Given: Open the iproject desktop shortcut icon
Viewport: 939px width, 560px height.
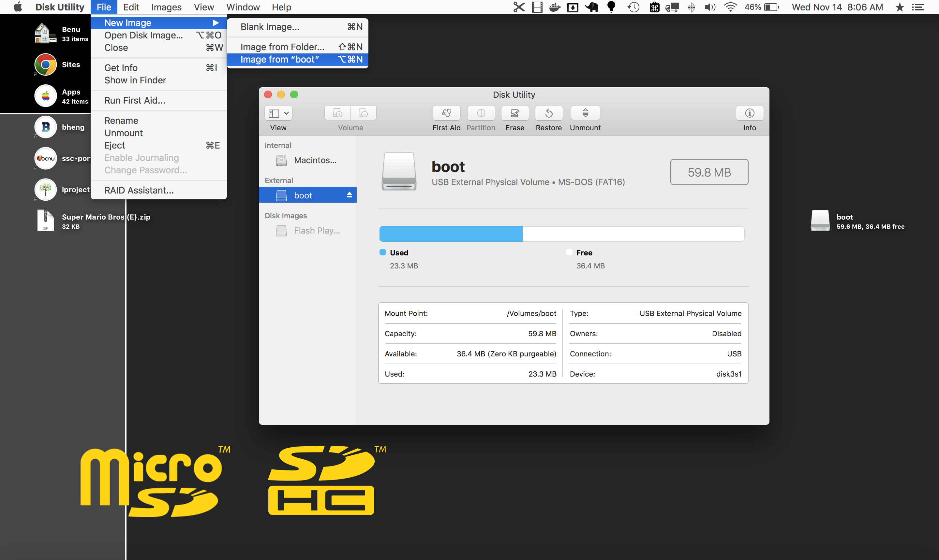Looking at the screenshot, I should 46,189.
